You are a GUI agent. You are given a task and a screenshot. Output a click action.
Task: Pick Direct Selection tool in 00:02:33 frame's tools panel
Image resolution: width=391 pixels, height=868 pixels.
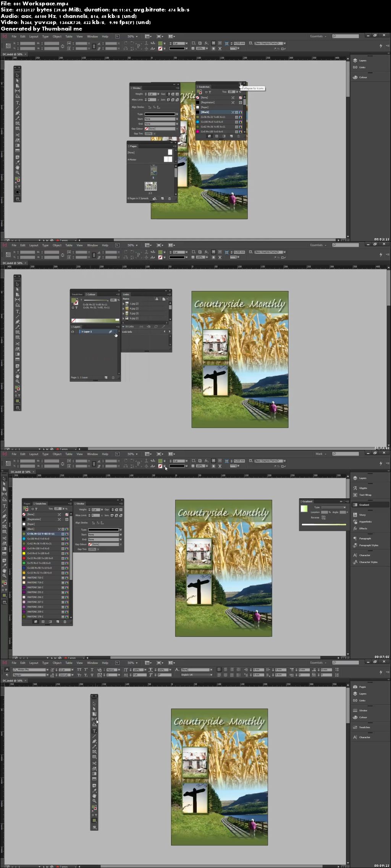pos(17,81)
